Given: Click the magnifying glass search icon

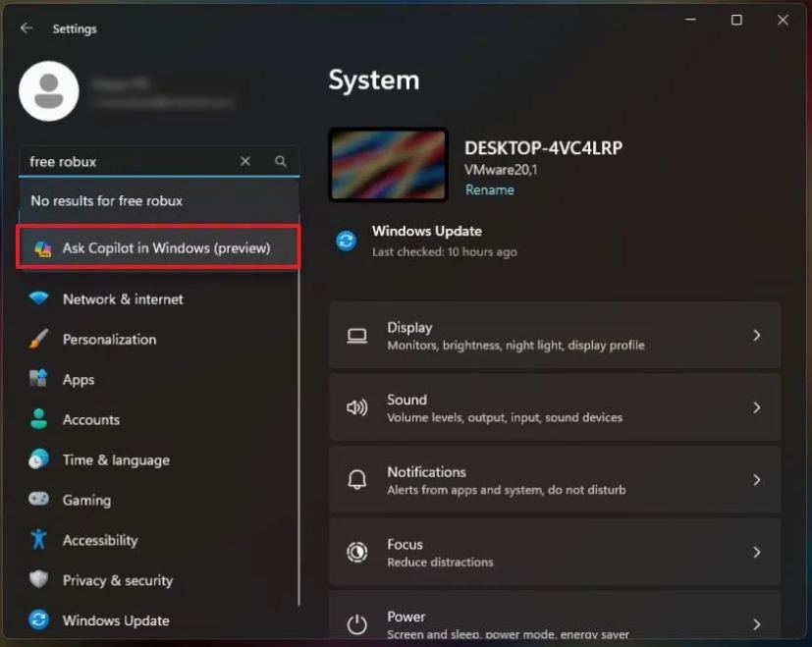Looking at the screenshot, I should point(281,162).
